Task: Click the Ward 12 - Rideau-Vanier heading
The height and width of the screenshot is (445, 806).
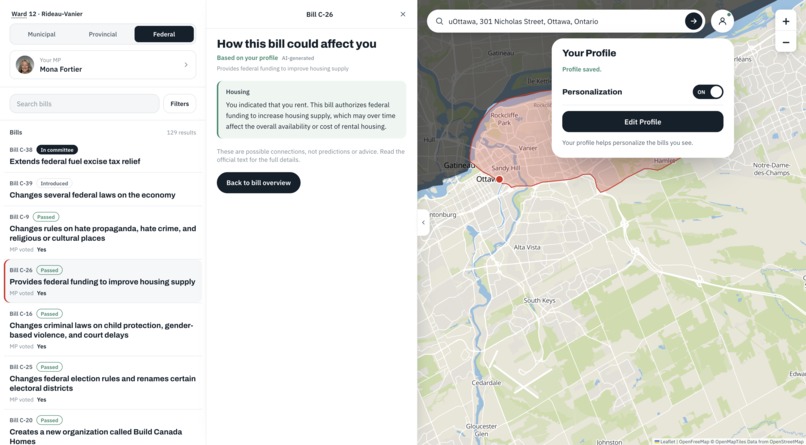Action: coord(47,14)
